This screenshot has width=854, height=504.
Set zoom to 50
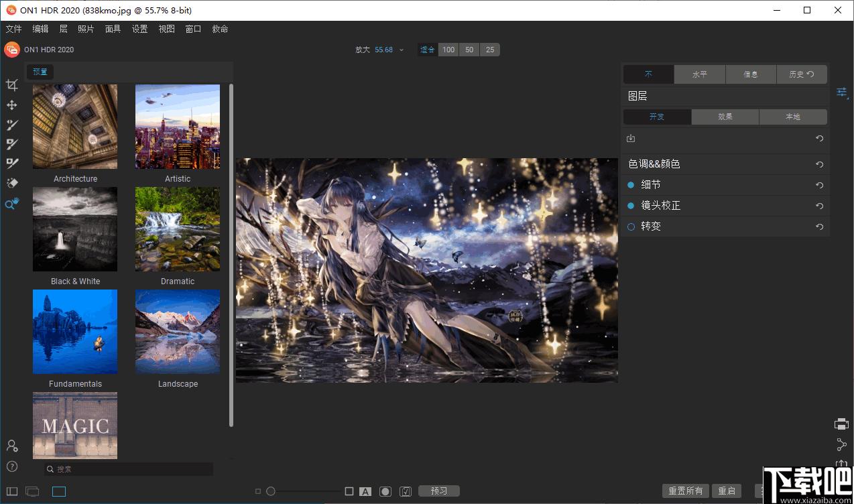coord(469,50)
